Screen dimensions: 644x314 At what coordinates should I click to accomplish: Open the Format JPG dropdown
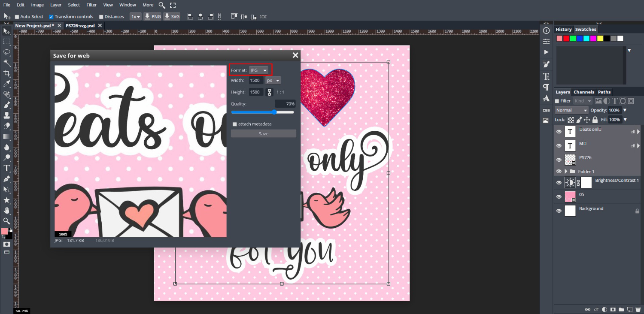[259, 70]
